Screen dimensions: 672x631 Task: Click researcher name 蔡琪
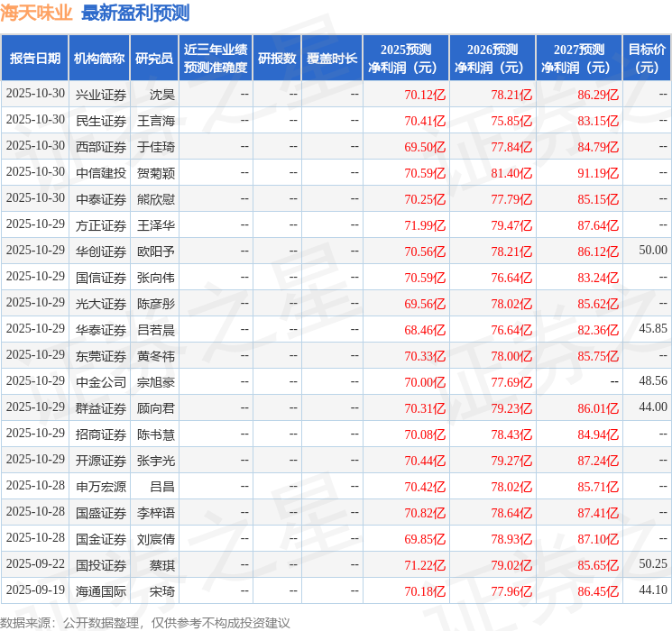click(162, 565)
